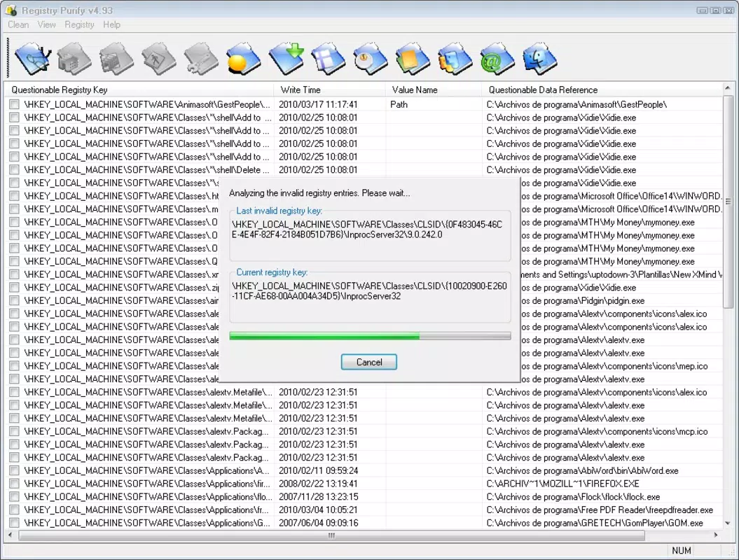Screen dimensions: 739x560
Task: Click the folder icon with the yellow ball
Action: 243,58
